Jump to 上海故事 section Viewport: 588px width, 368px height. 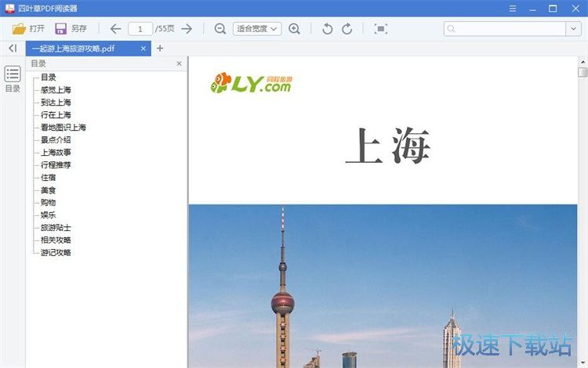click(56, 153)
